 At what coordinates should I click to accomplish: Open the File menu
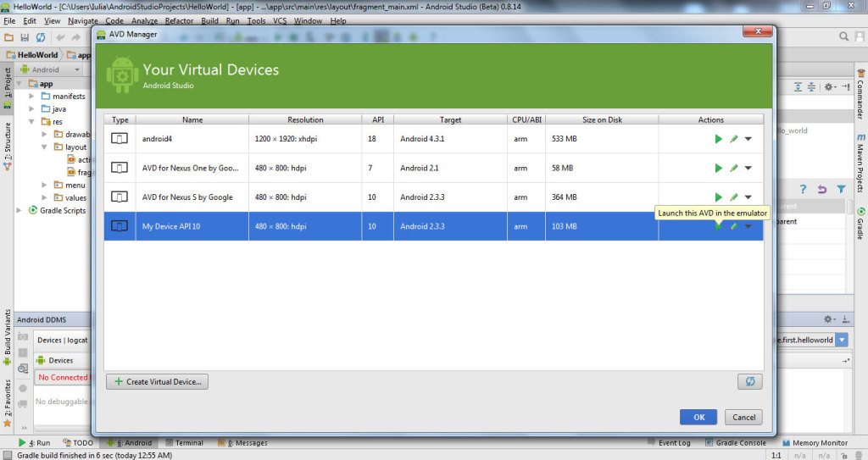point(9,21)
